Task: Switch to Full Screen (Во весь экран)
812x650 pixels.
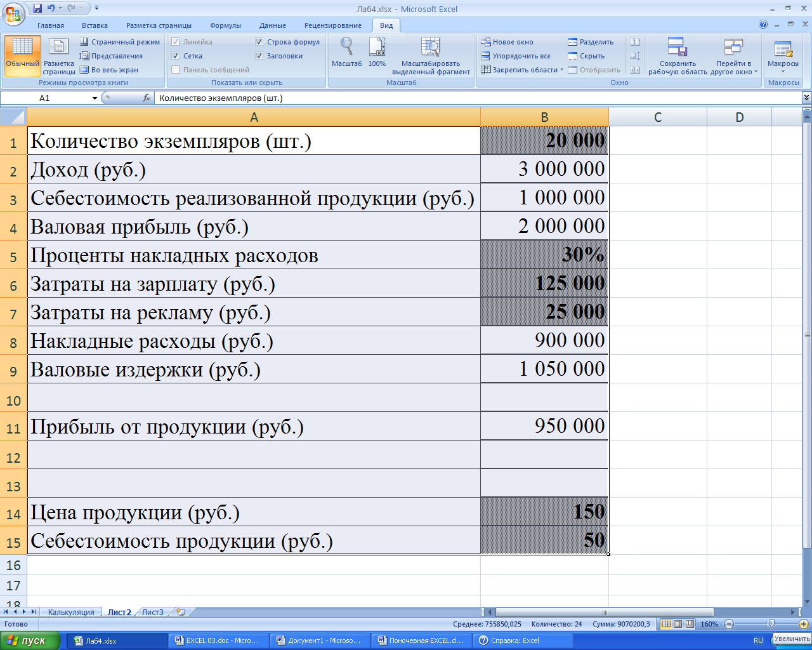Action: pyautogui.click(x=108, y=70)
